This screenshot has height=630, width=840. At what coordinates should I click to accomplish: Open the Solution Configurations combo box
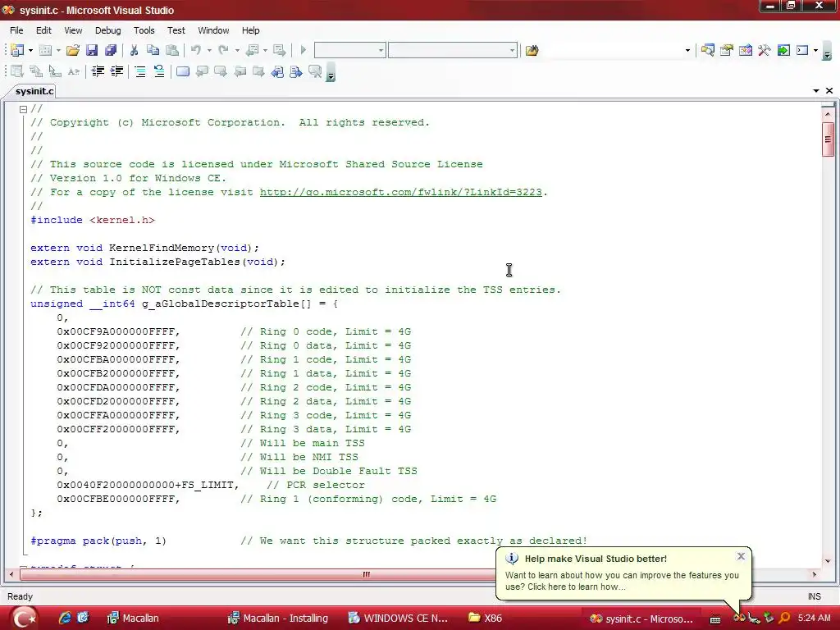[x=349, y=50]
